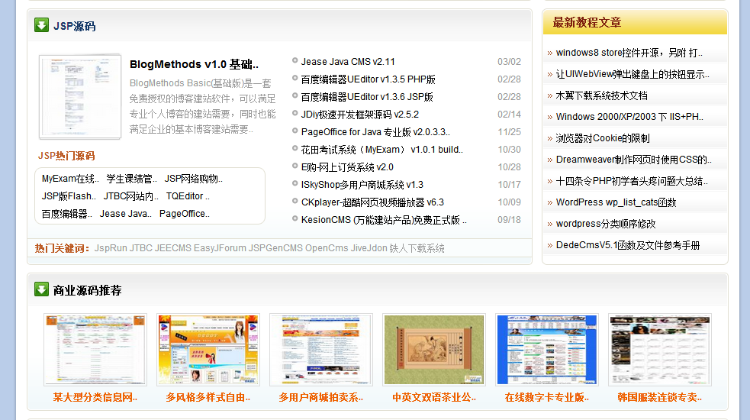750x420 pixels.
Task: Click hot source 百度编辑器.. link
Action: [67, 214]
